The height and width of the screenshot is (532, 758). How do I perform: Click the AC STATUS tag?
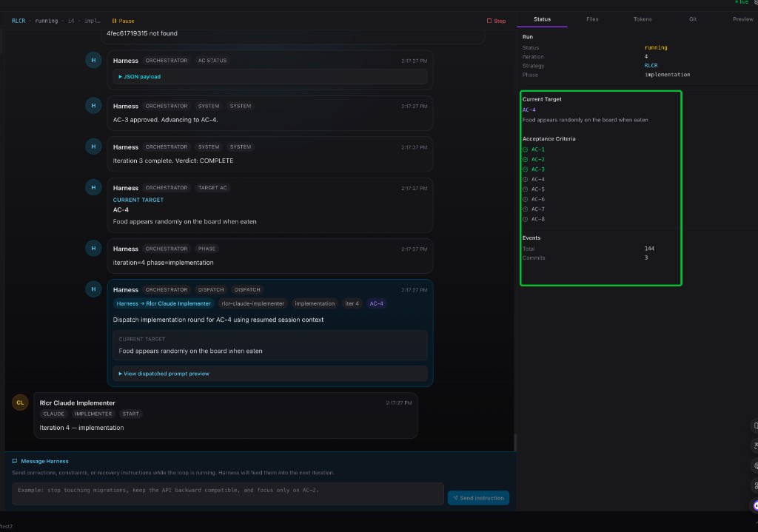[x=212, y=61]
